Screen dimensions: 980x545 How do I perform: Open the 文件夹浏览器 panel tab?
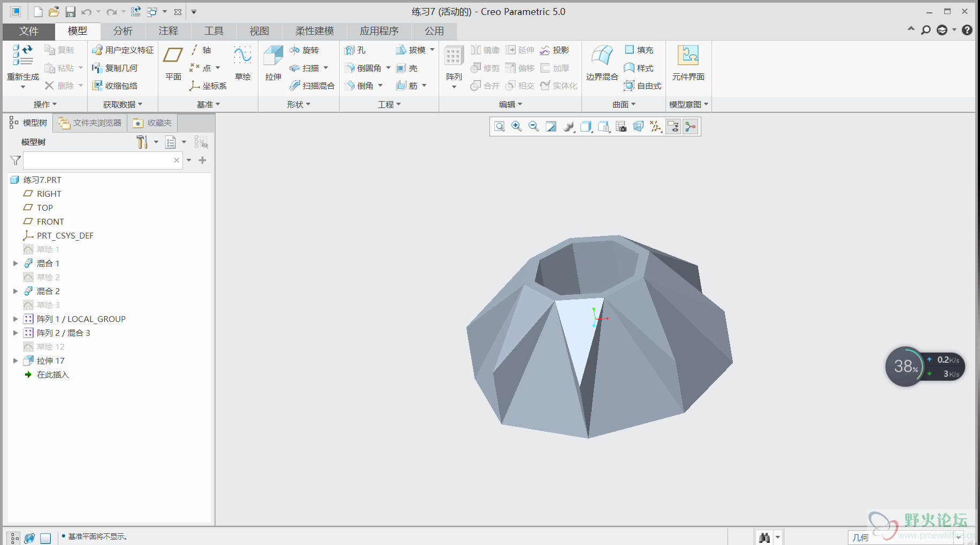click(90, 123)
